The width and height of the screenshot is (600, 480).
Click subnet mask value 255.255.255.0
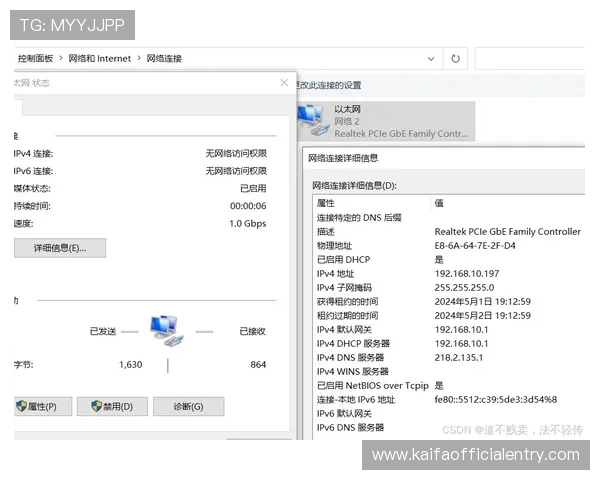point(464,287)
